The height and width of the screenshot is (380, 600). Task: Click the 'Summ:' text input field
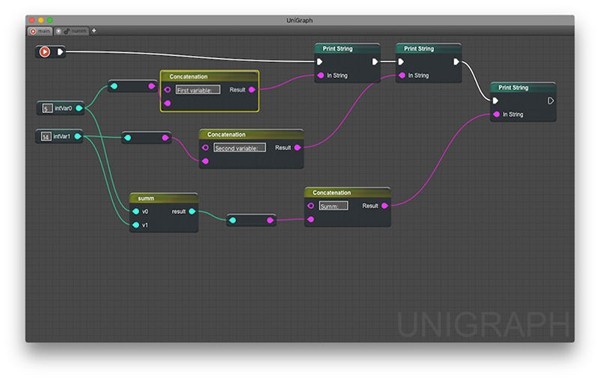coord(333,206)
